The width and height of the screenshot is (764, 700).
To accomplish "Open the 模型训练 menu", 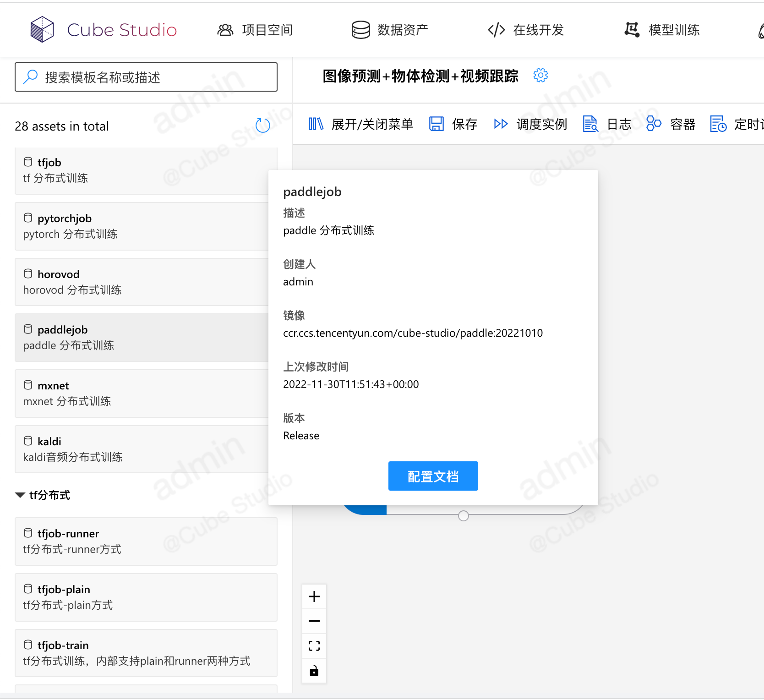I will (x=662, y=30).
